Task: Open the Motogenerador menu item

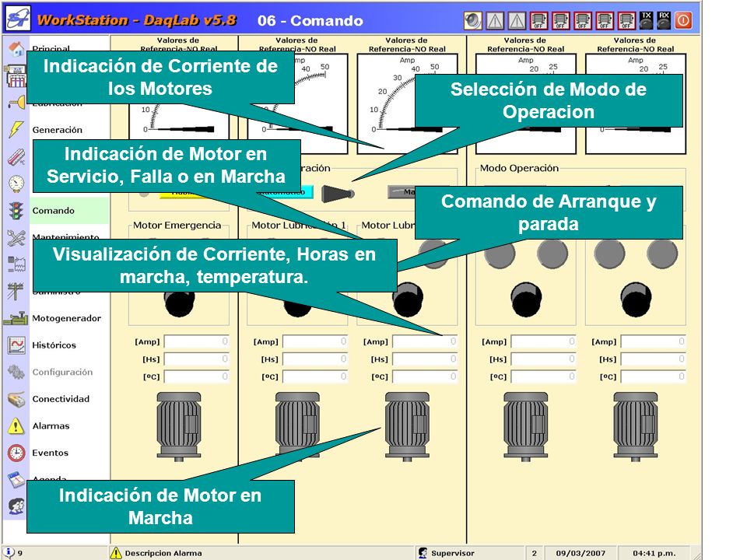Action: tap(66, 318)
